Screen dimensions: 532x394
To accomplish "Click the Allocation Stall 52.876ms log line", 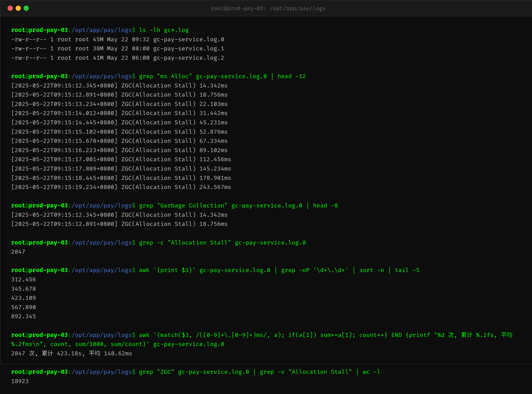I will coord(119,132).
